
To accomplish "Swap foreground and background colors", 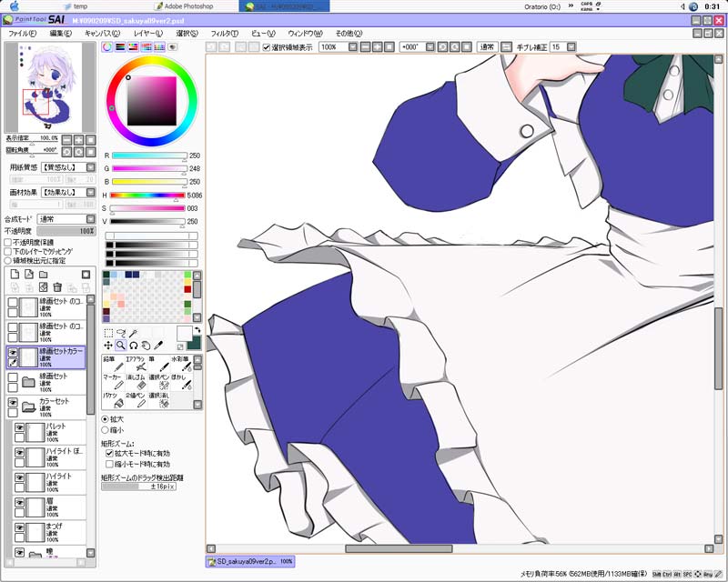I will (x=197, y=330).
